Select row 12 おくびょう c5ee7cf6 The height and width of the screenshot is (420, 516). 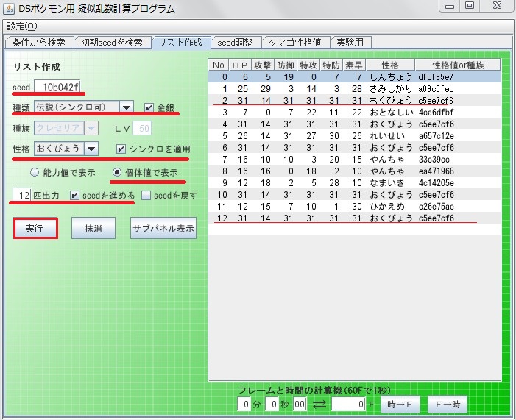[355, 218]
